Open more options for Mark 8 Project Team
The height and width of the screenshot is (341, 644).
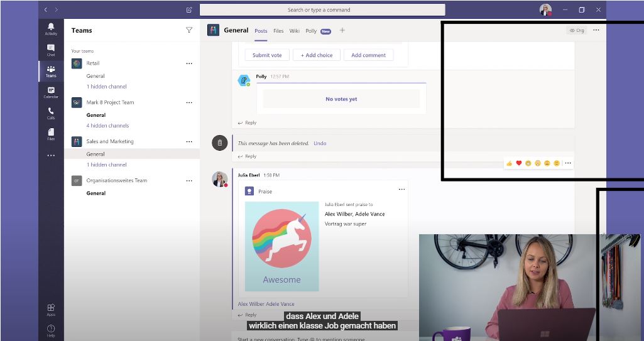189,102
